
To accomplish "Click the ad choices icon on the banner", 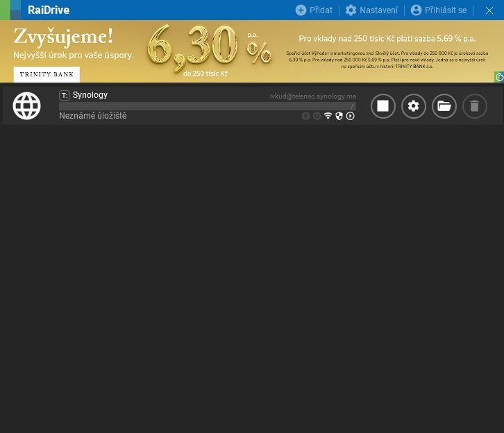I will point(499,77).
